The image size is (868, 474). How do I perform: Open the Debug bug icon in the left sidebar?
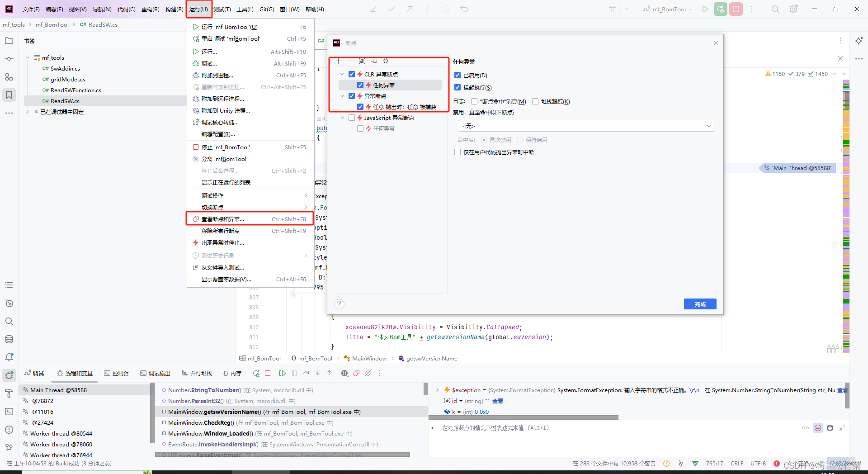[9, 375]
